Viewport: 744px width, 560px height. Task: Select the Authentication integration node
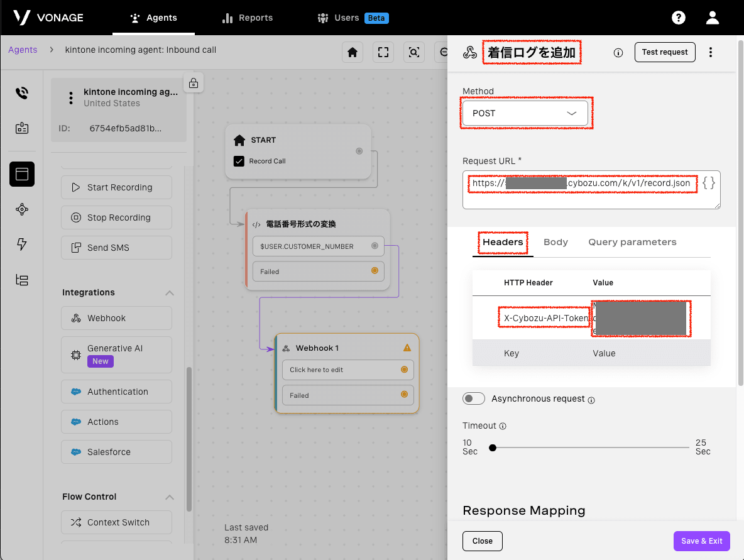116,392
